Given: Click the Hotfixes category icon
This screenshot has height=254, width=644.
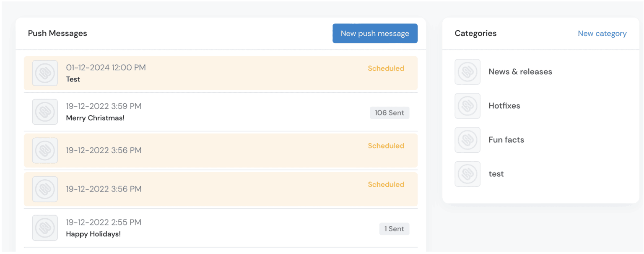Looking at the screenshot, I should pos(467,106).
